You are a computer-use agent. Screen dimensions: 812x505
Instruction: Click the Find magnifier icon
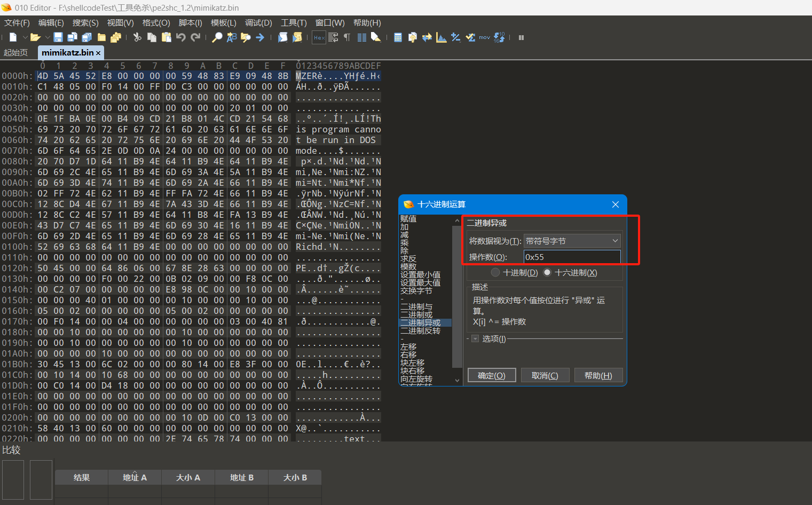pyautogui.click(x=217, y=37)
